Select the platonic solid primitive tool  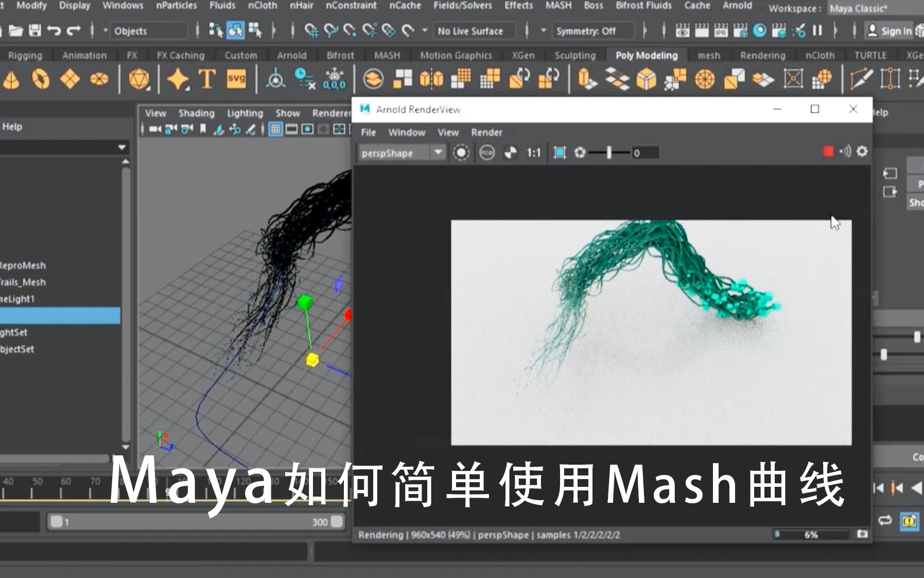(x=137, y=79)
